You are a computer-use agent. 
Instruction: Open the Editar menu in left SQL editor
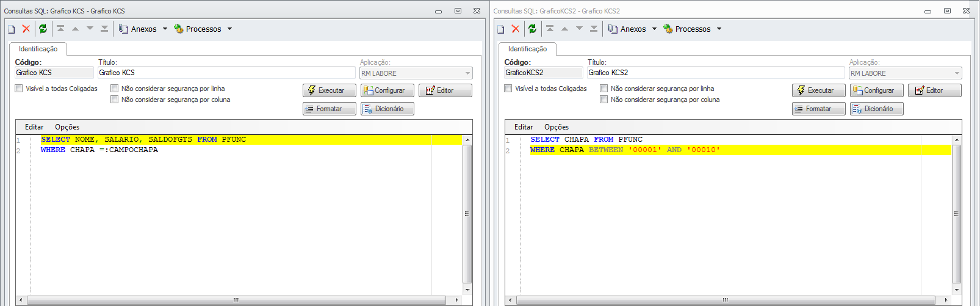[x=34, y=127]
